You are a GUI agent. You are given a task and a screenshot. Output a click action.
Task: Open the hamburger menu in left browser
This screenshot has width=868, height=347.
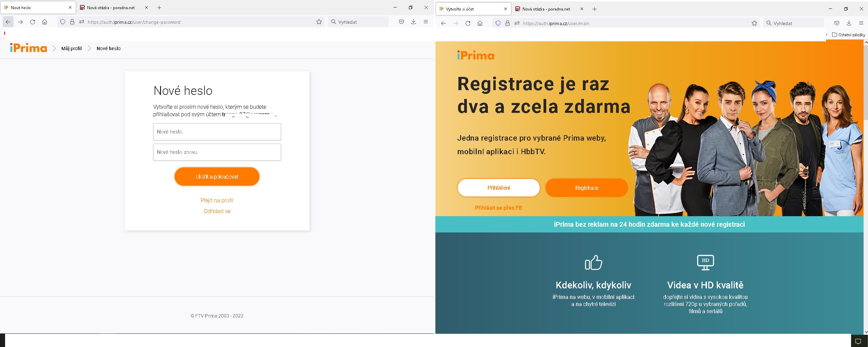426,22
